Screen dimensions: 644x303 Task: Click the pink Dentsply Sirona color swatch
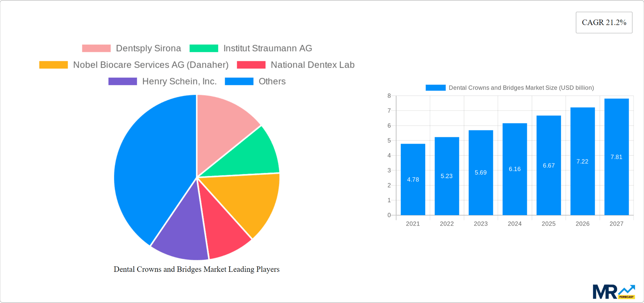96,48
